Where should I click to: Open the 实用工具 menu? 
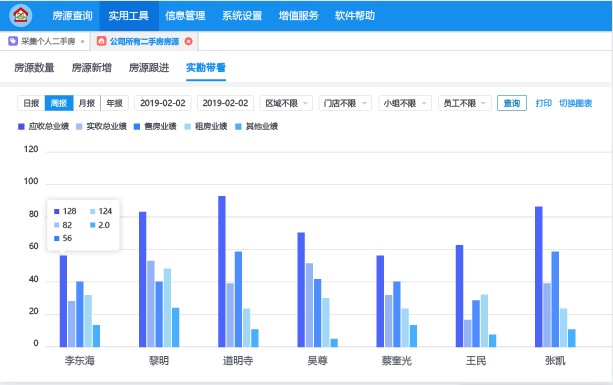click(x=129, y=16)
